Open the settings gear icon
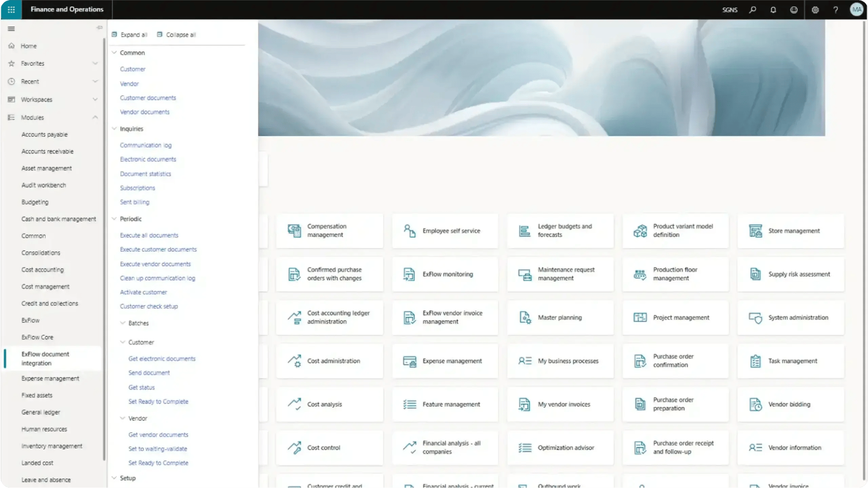Screen dimensions: 868x488 (815, 10)
